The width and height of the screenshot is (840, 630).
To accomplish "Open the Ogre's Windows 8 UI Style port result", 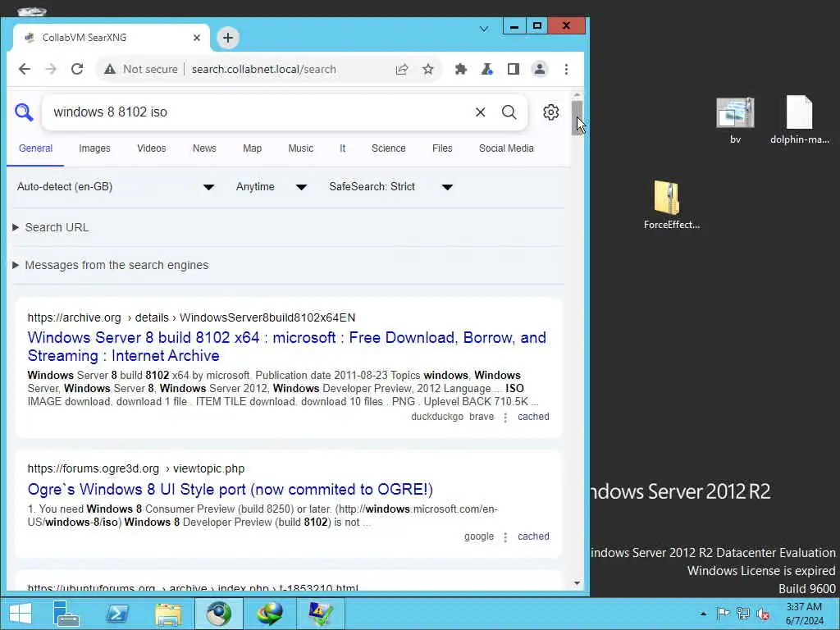I will [x=231, y=490].
